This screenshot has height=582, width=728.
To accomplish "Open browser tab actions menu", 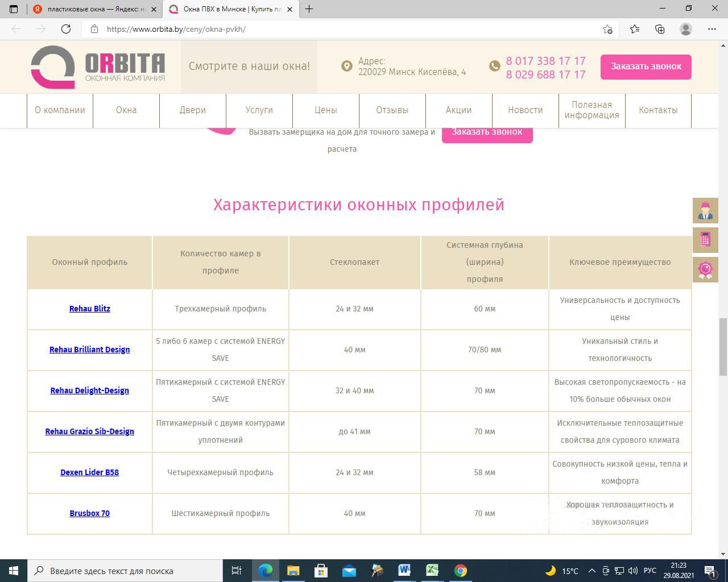I will click(x=14, y=9).
